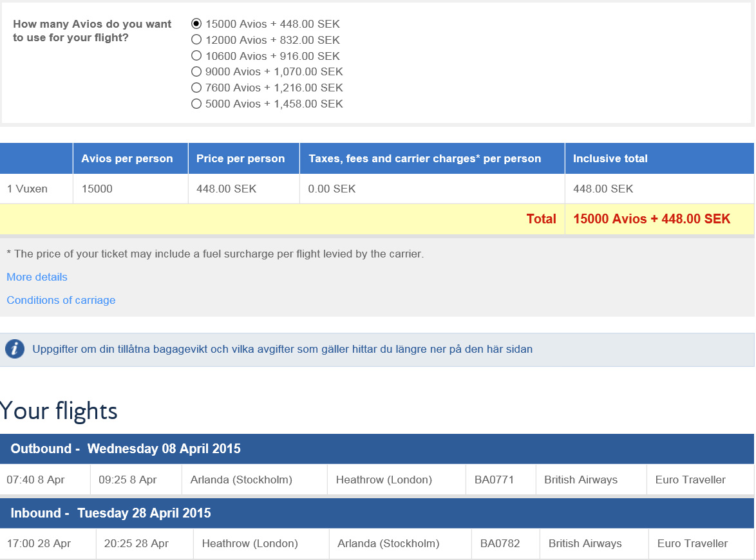The height and width of the screenshot is (560, 756).
Task: Choose 12000 Avios + 832.00 SEK radio button
Action: (196, 40)
